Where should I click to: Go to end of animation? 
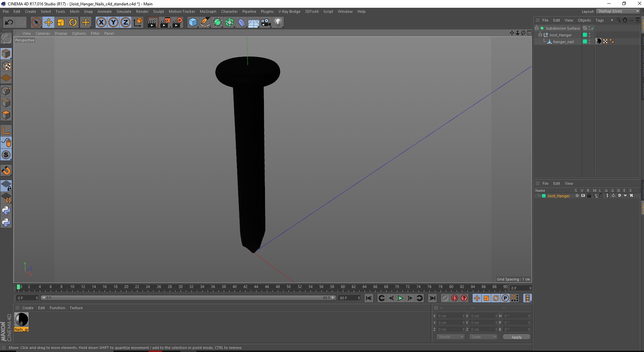(x=432, y=298)
